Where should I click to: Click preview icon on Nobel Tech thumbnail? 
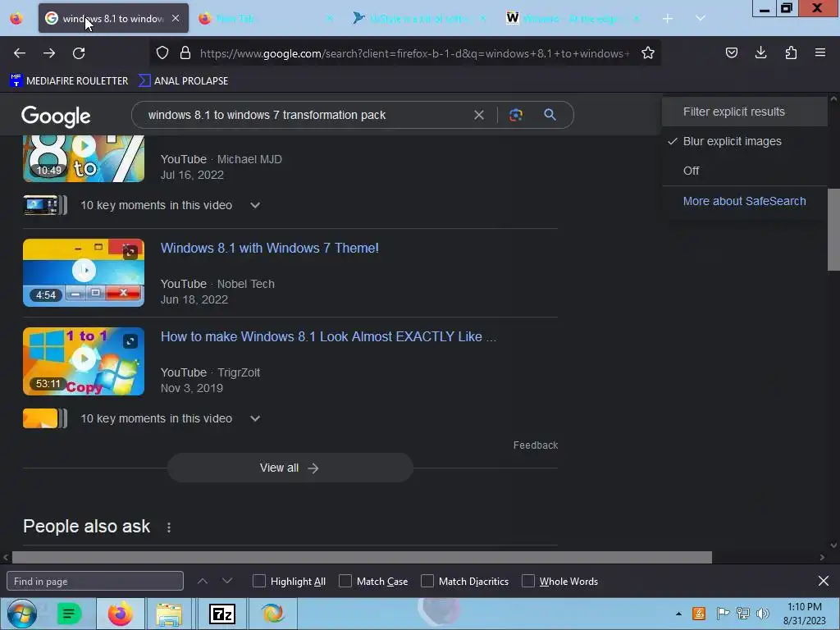click(x=130, y=252)
